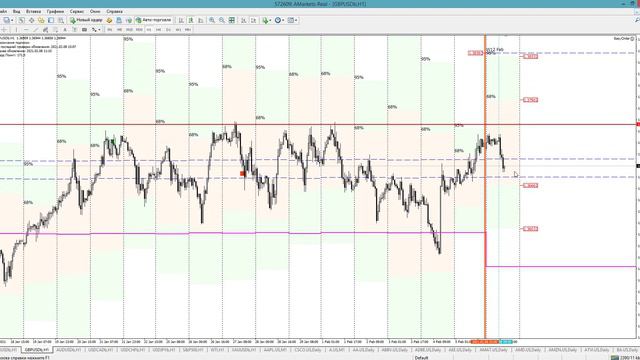
Task: Open the Strategy Tester icon
Action: point(61,20)
